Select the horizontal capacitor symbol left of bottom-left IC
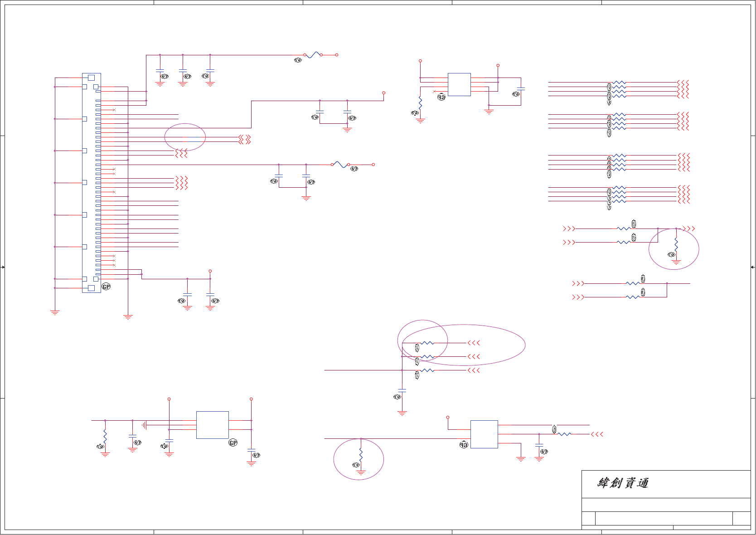 pyautogui.click(x=144, y=425)
